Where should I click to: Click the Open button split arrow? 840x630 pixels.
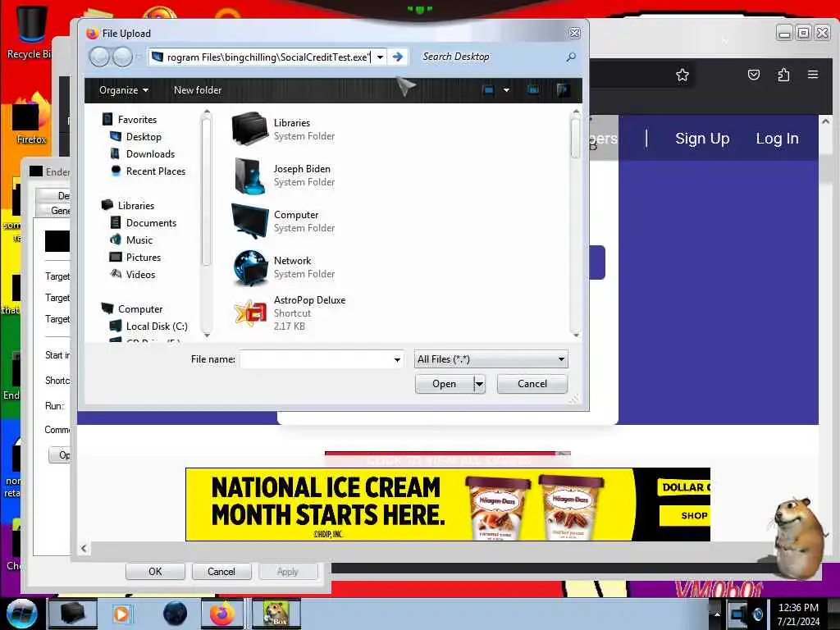[479, 384]
